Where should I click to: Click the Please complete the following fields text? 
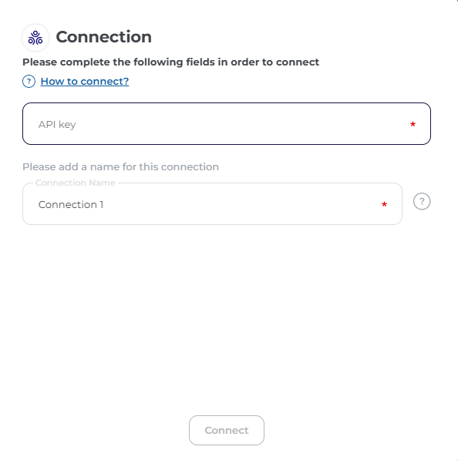171,62
